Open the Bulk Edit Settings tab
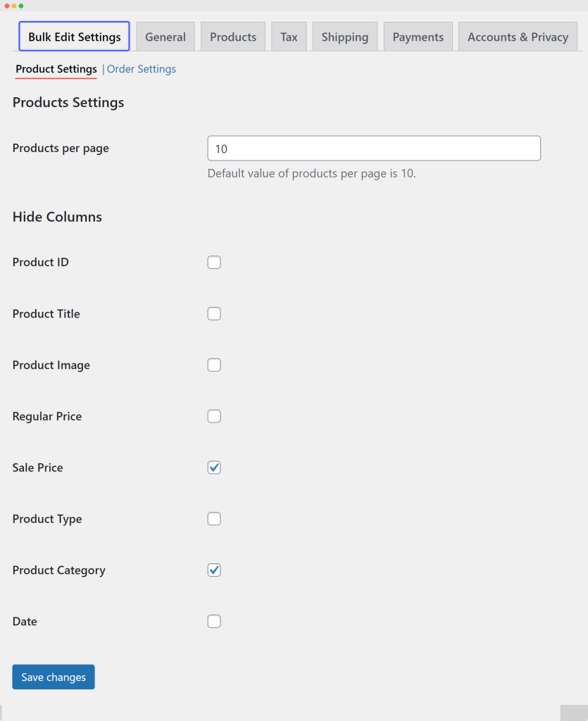Viewport: 588px width, 721px height. coord(74,37)
